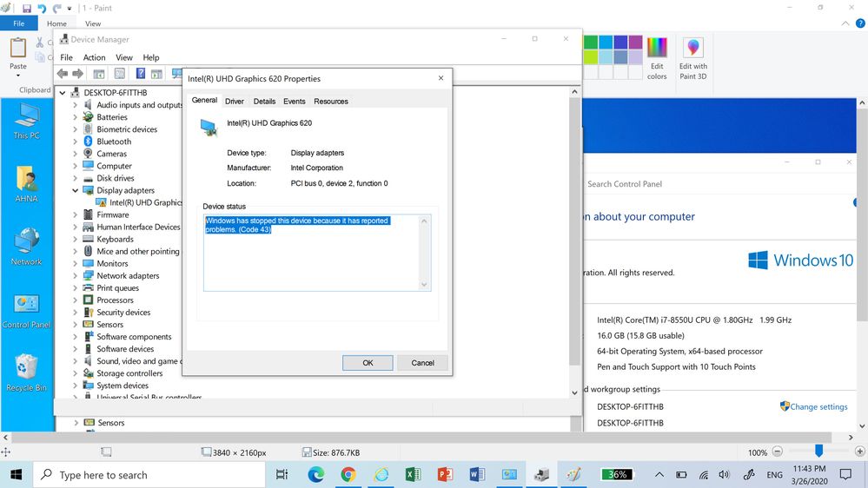Screen dimensions: 868x488
Task: Switch to Paint View ribbon tab
Action: coord(93,23)
